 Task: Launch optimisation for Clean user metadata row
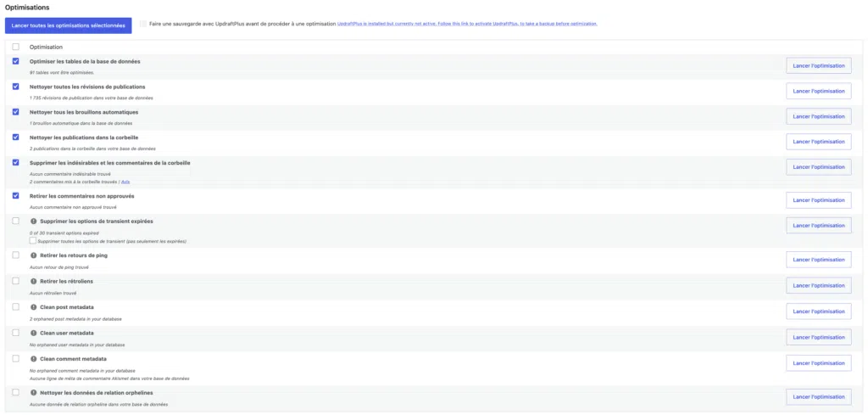819,337
